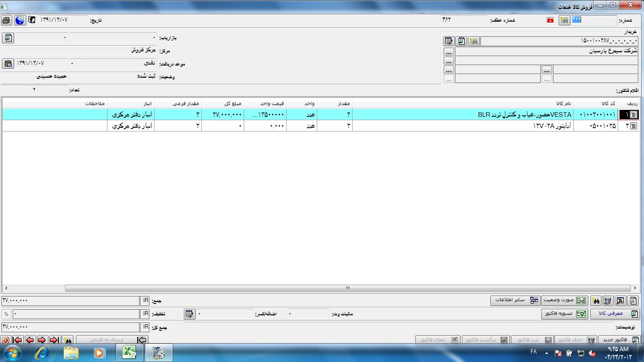Click the document icon at right end above معرفی کالا
Image resolution: width=644 pixels, height=362 pixels.
[634, 301]
